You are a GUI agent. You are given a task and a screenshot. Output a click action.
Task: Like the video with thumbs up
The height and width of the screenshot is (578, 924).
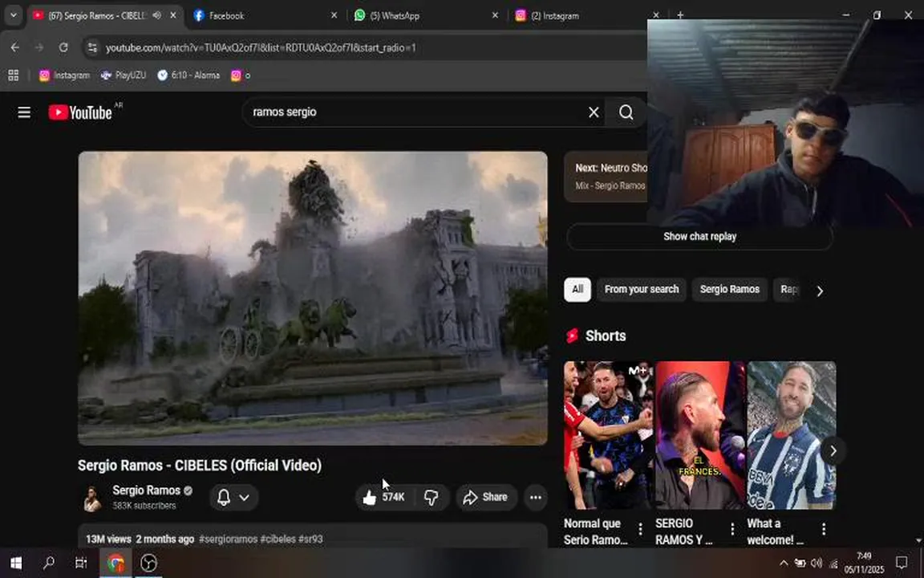point(385,497)
